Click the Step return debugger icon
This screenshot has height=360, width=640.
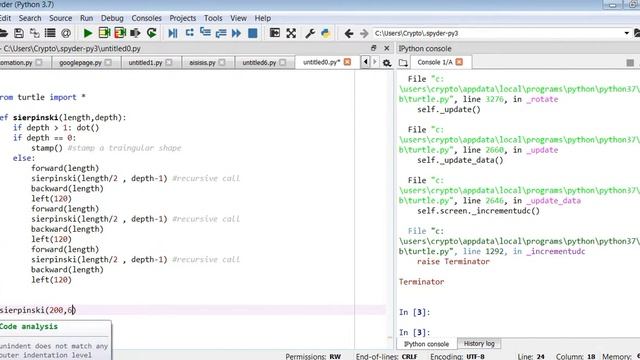[x=221, y=33]
